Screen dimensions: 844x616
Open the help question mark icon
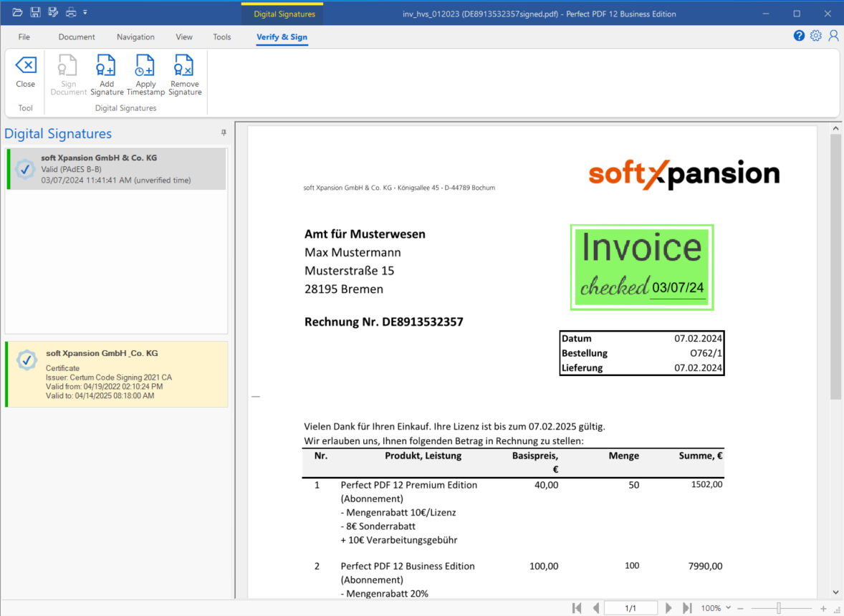click(x=799, y=36)
